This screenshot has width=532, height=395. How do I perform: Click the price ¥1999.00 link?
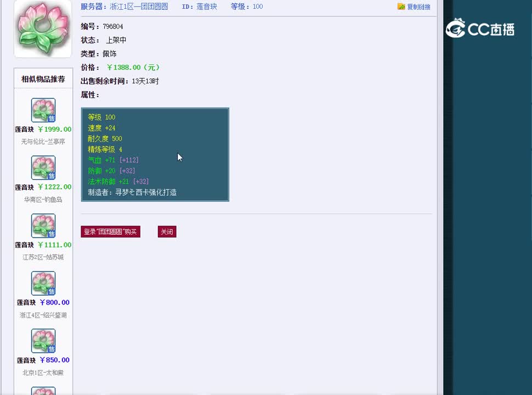54,129
